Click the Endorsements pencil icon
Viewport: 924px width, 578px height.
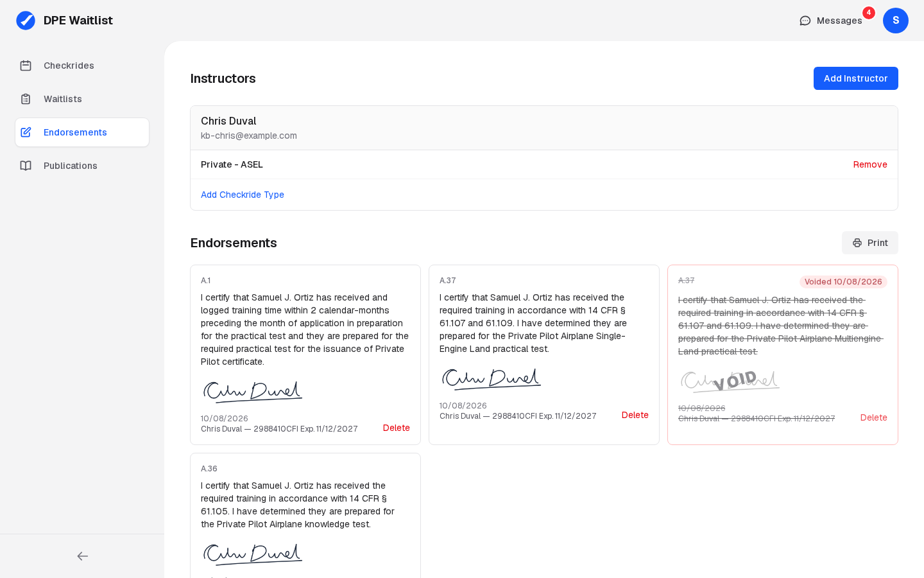click(26, 132)
